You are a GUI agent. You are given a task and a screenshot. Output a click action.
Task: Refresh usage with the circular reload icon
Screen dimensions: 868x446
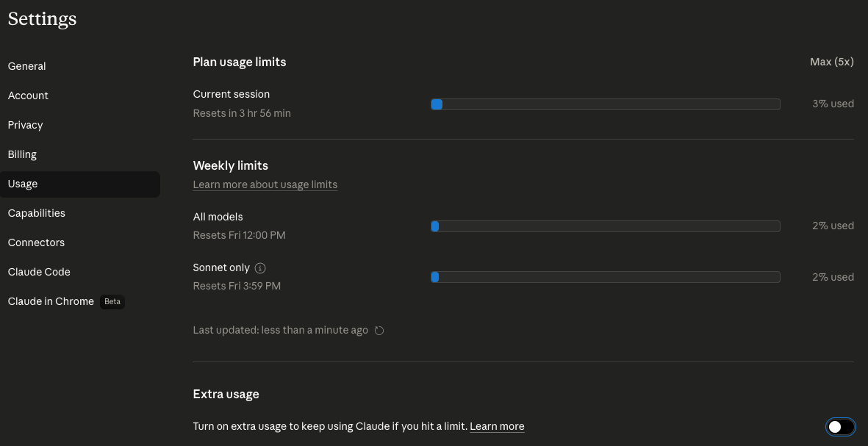click(x=379, y=331)
